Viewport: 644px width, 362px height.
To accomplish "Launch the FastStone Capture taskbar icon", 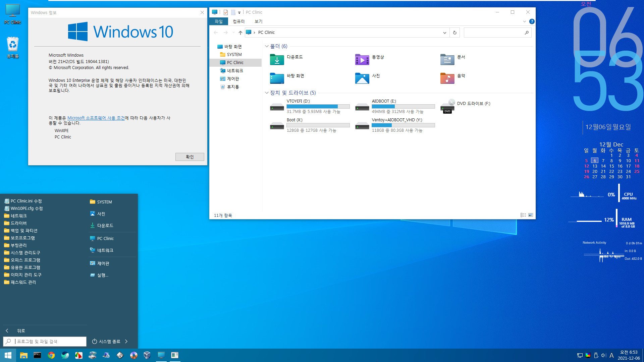I will (78, 355).
